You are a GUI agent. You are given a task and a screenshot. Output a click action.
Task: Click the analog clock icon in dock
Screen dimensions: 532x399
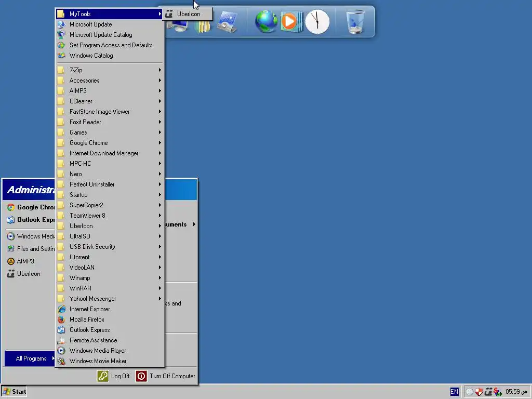coord(317,22)
